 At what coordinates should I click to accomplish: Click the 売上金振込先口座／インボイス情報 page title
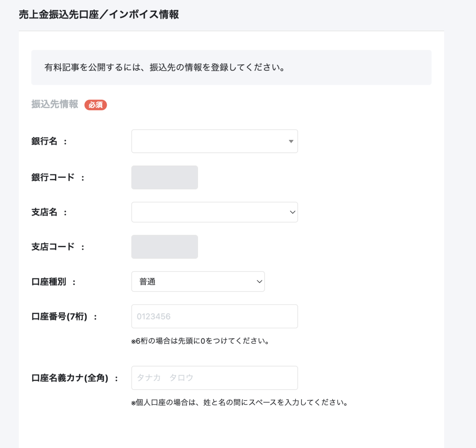pyautogui.click(x=99, y=14)
